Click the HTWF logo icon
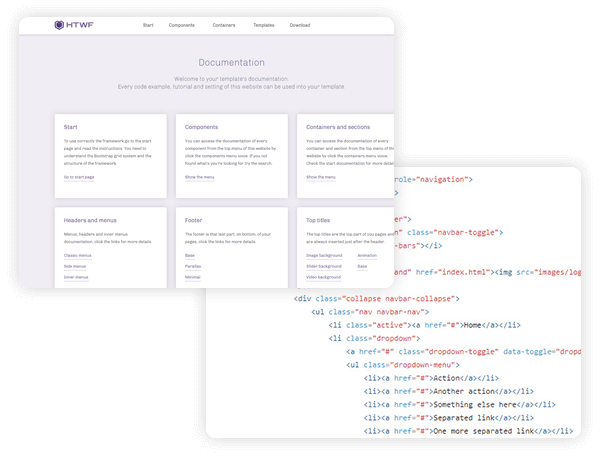Image resolution: width=600 pixels, height=456 pixels. tap(60, 25)
